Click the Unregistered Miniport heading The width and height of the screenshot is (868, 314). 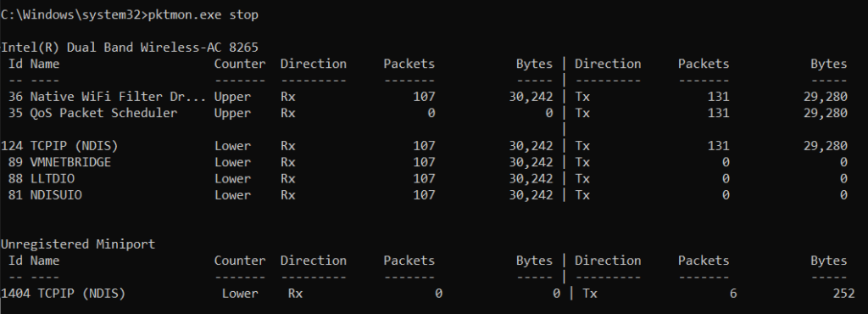point(78,244)
